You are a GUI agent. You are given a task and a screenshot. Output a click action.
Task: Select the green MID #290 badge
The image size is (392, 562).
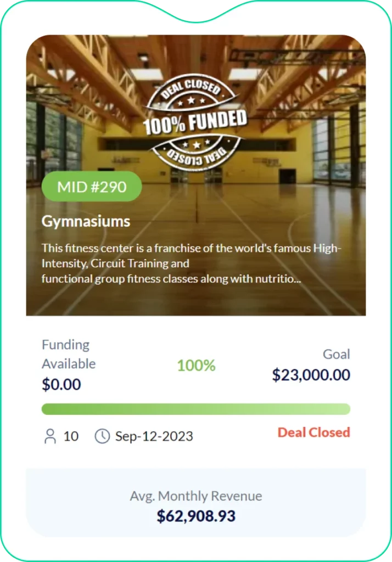click(x=92, y=187)
